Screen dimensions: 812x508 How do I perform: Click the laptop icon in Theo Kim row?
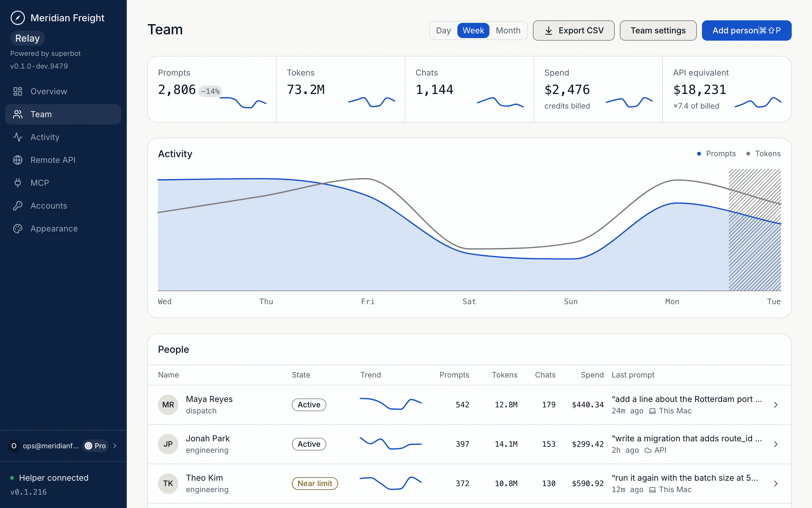[x=652, y=490]
